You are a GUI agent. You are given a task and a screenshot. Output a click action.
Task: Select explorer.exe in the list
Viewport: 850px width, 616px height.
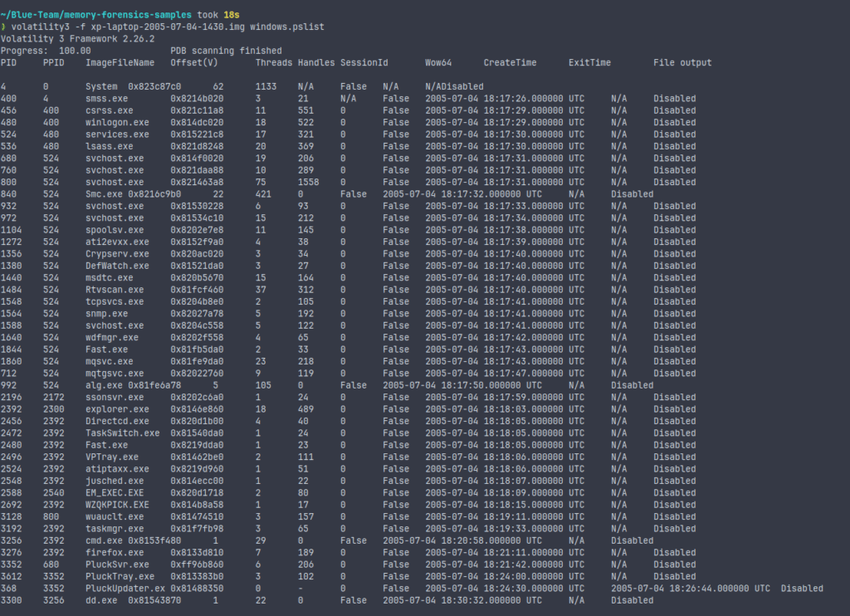point(117,408)
